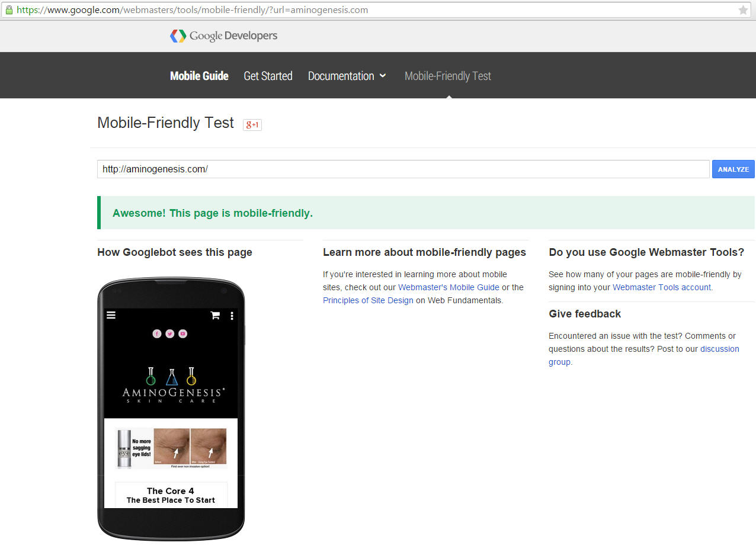This screenshot has width=756, height=552.
Task: Click the URL input field for testing
Action: [x=403, y=169]
